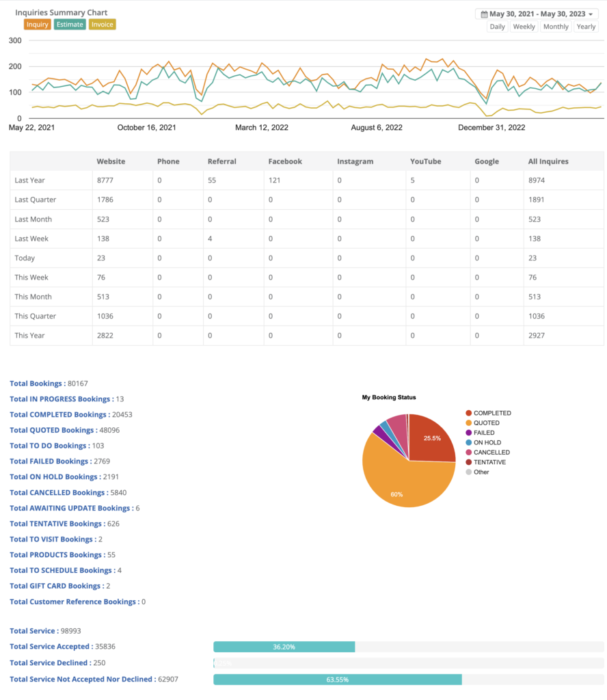Click the FAILED legend entry of the pie chart
The height and width of the screenshot is (700, 607).
pos(481,433)
